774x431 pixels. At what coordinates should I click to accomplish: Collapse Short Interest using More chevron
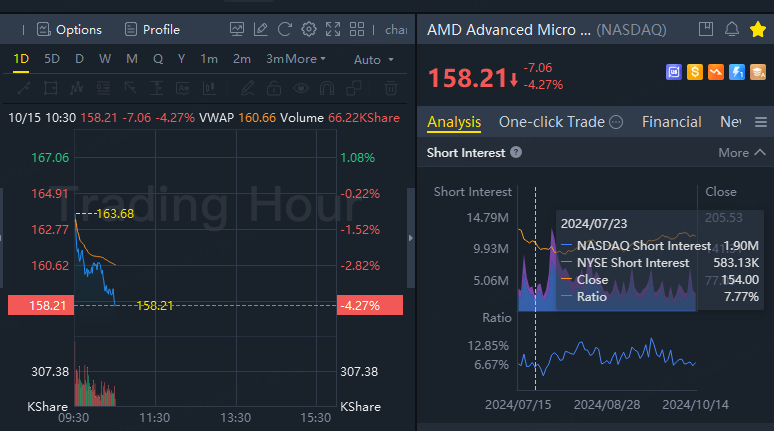point(742,153)
